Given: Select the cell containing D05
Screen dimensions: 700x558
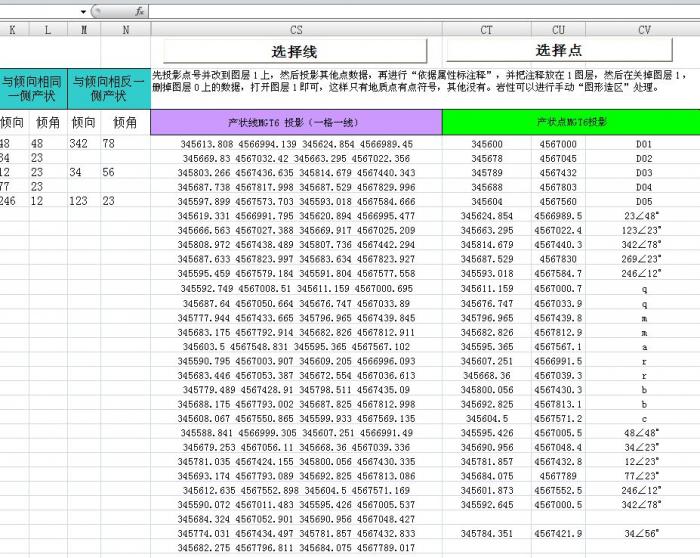Looking at the screenshot, I should pyautogui.click(x=643, y=201).
